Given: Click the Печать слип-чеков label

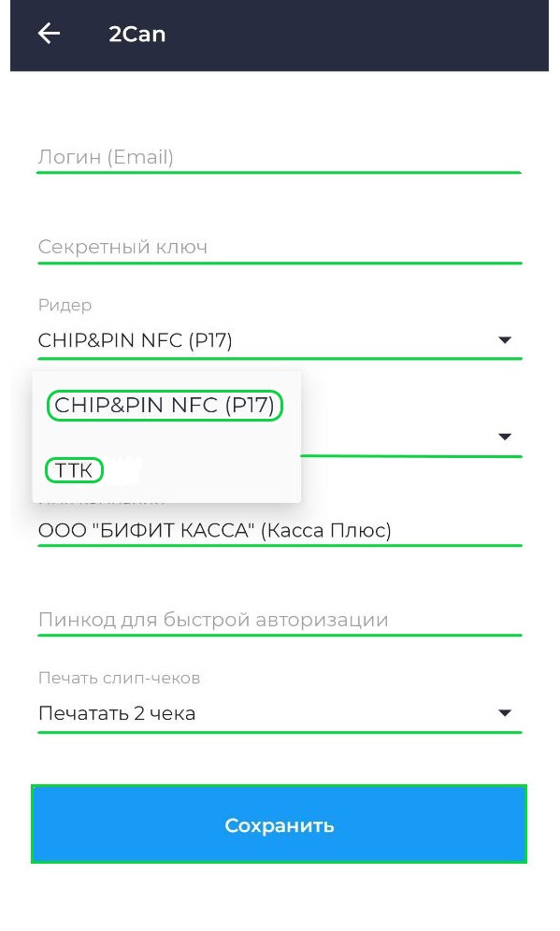Looking at the screenshot, I should 119,678.
